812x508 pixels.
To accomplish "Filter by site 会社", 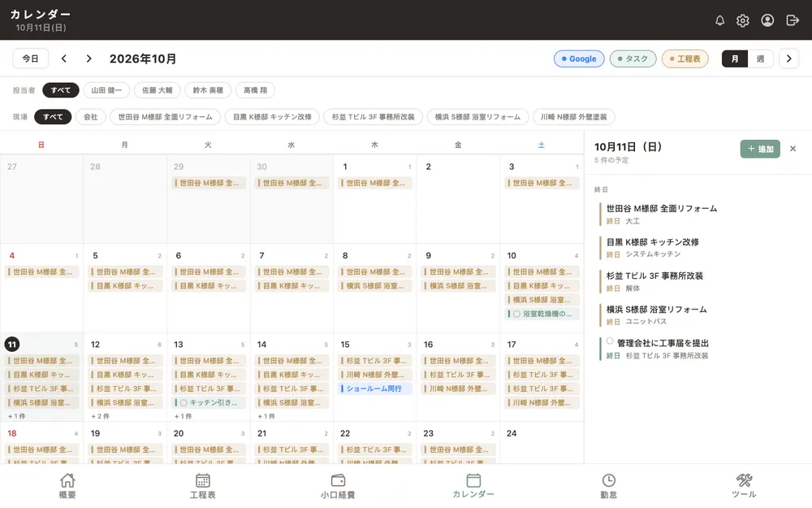I will pos(91,116).
